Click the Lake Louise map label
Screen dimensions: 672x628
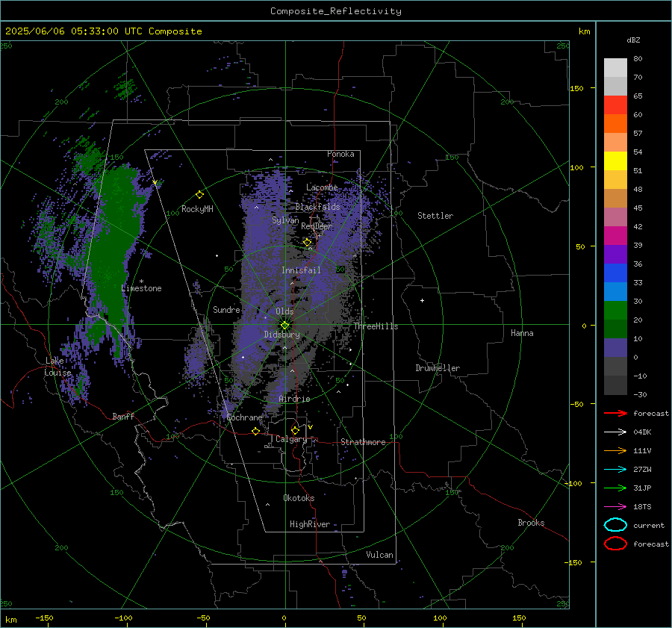coord(57,367)
